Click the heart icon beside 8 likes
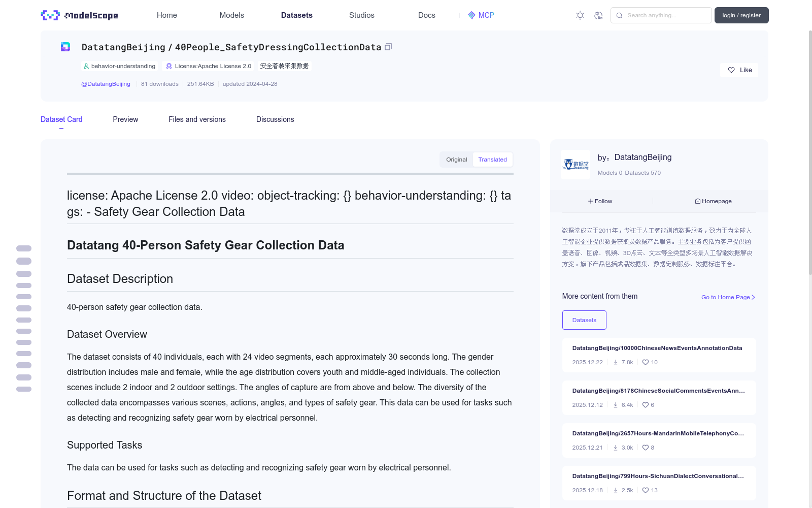The image size is (812, 508). 646,448
